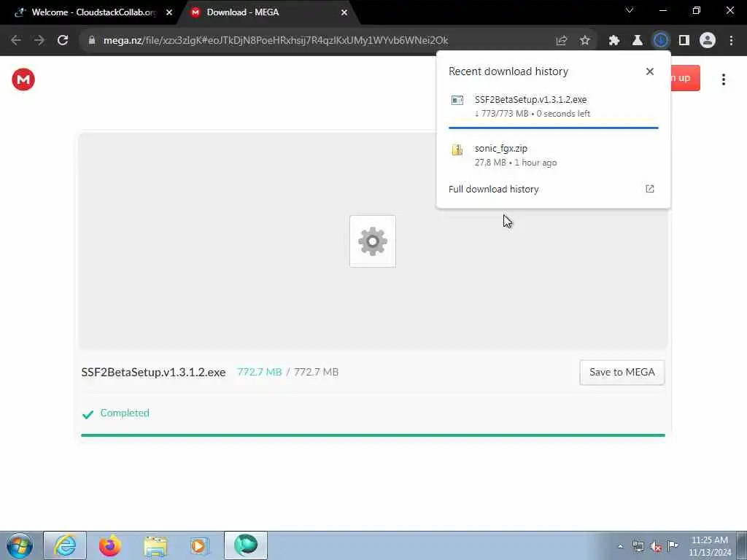Image resolution: width=747 pixels, height=560 pixels.
Task: Open Firefox from the taskbar
Action: (110, 545)
